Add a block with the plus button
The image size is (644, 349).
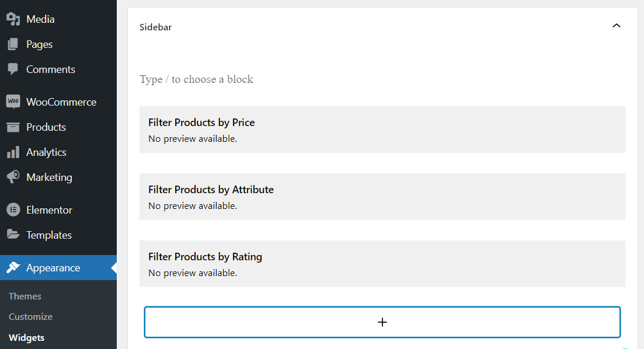[382, 322]
